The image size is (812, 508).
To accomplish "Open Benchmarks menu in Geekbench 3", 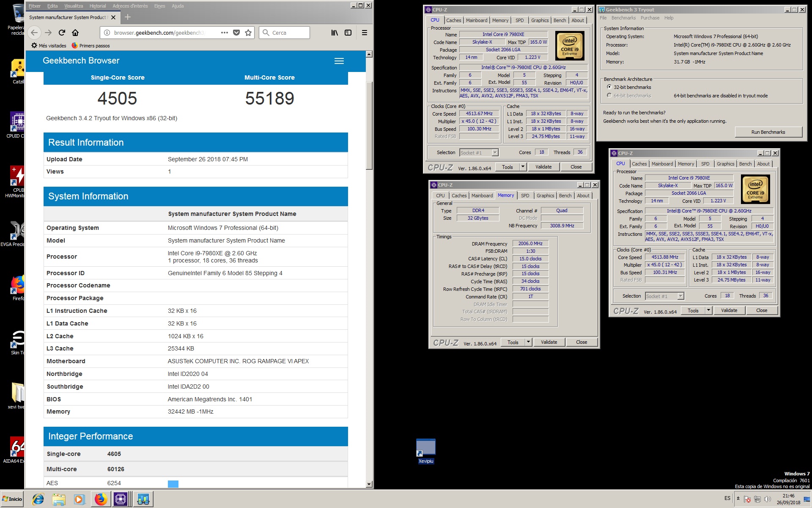I will [623, 18].
